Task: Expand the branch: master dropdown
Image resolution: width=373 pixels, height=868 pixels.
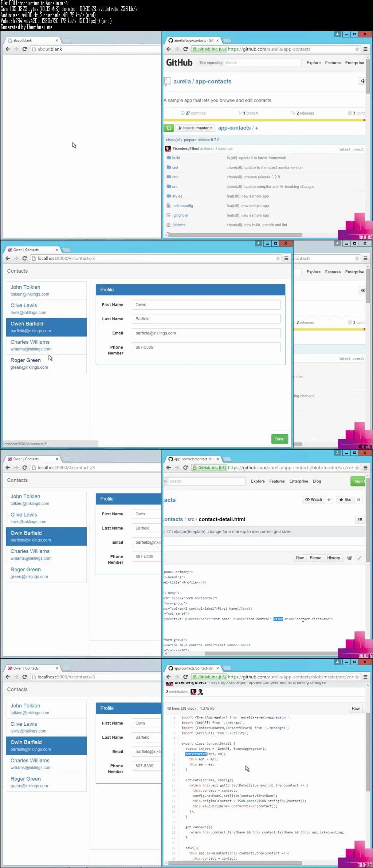Action: pyautogui.click(x=195, y=128)
